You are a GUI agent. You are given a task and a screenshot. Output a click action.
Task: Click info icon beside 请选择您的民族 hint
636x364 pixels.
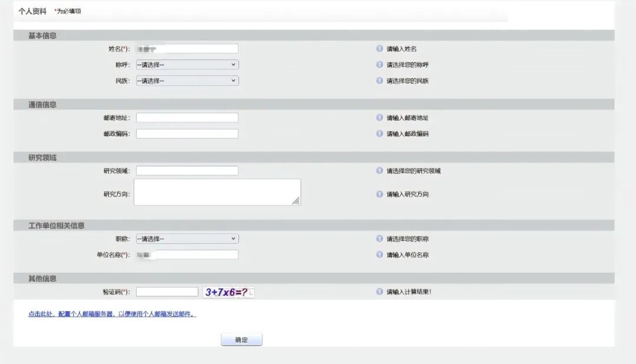pos(380,81)
